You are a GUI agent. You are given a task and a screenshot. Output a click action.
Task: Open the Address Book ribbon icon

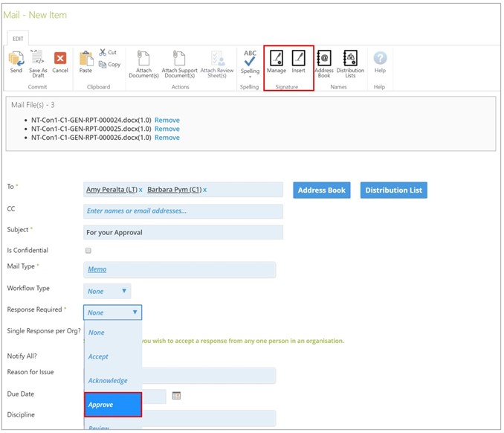324,64
